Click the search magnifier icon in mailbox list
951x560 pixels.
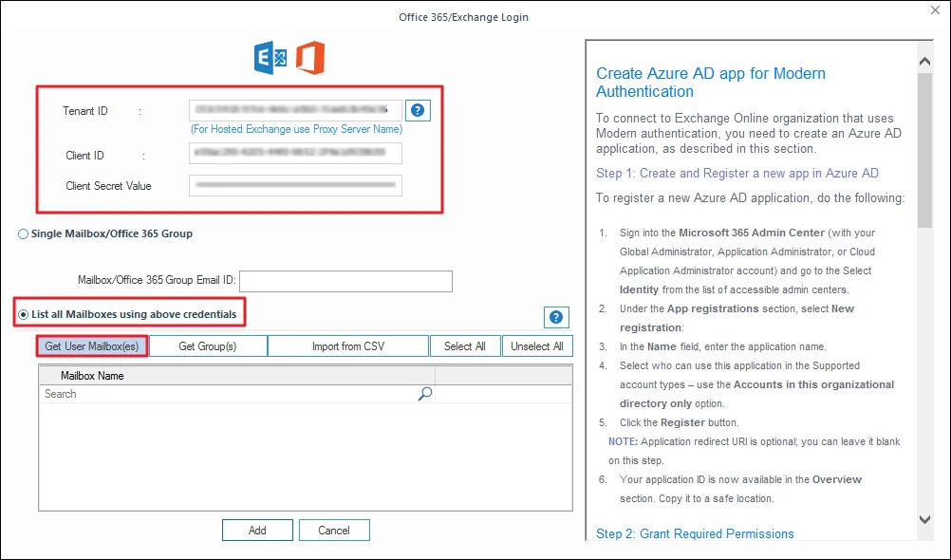[425, 394]
